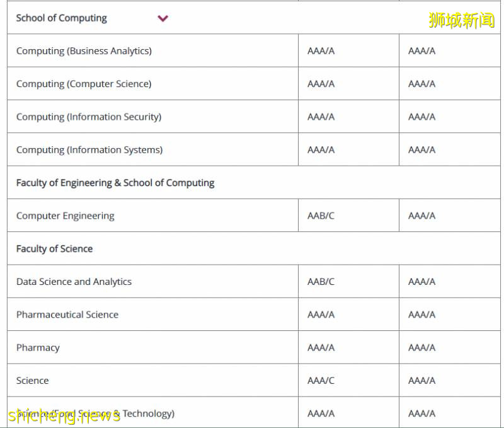Click the AAB/C grade for Computer Engineering
Viewport: 504px width, 428px height.
[x=319, y=216]
